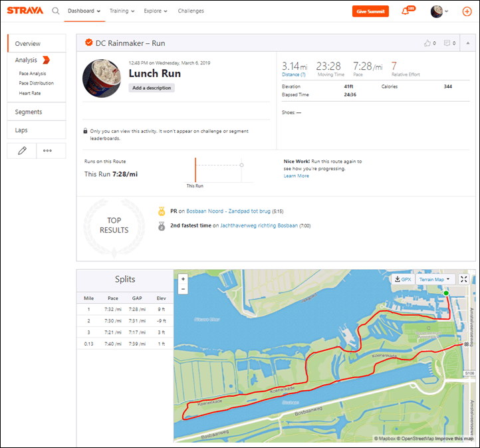This screenshot has height=448, width=480.
Task: Click the Distance (?) link
Action: tap(294, 74)
